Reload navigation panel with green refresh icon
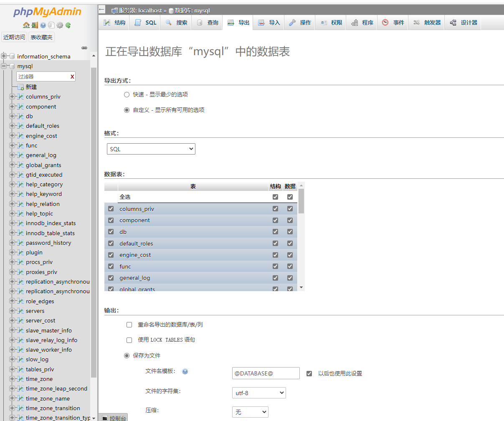Screen dimensions: 504x421 (x=68, y=25)
